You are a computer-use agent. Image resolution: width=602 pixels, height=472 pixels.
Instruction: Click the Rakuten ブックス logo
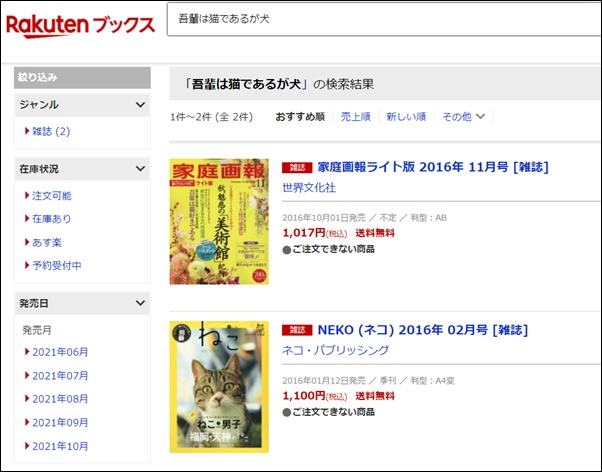tap(81, 26)
